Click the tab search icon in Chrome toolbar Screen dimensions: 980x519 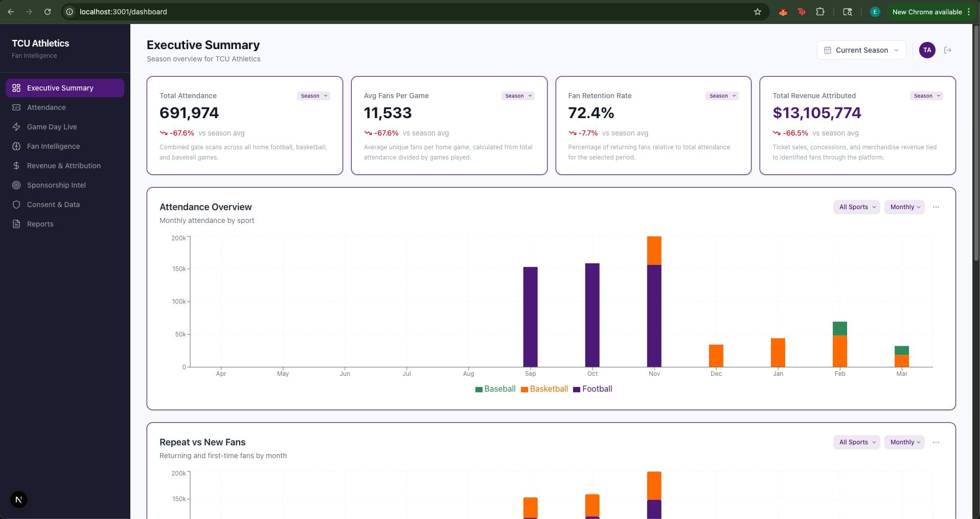847,12
